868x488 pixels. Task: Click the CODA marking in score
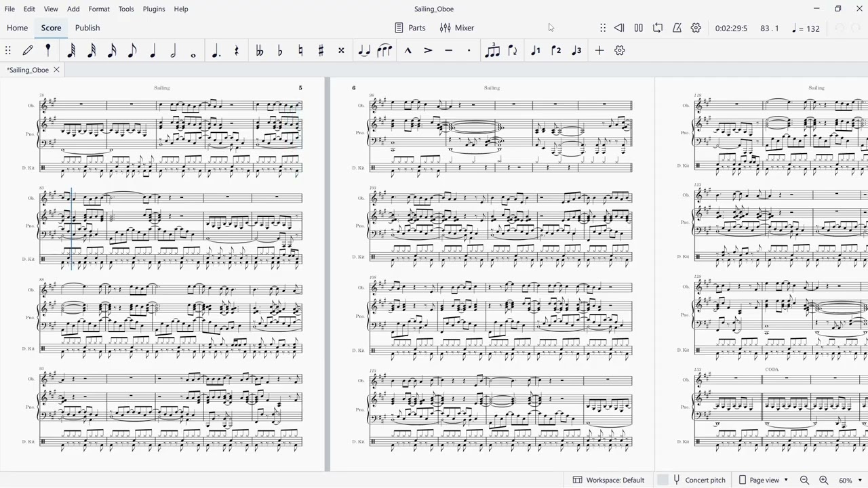[x=772, y=369]
